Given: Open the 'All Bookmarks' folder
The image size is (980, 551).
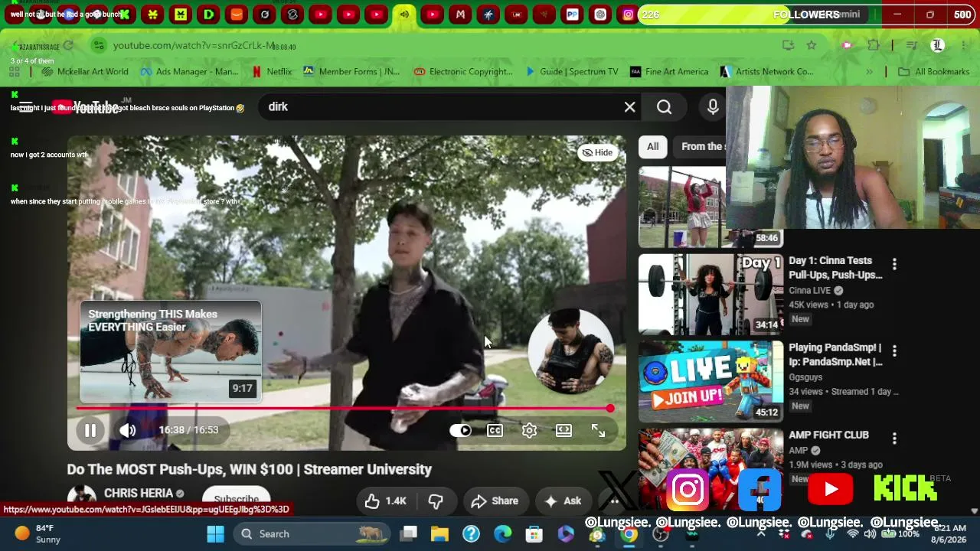Looking at the screenshot, I should 933,72.
